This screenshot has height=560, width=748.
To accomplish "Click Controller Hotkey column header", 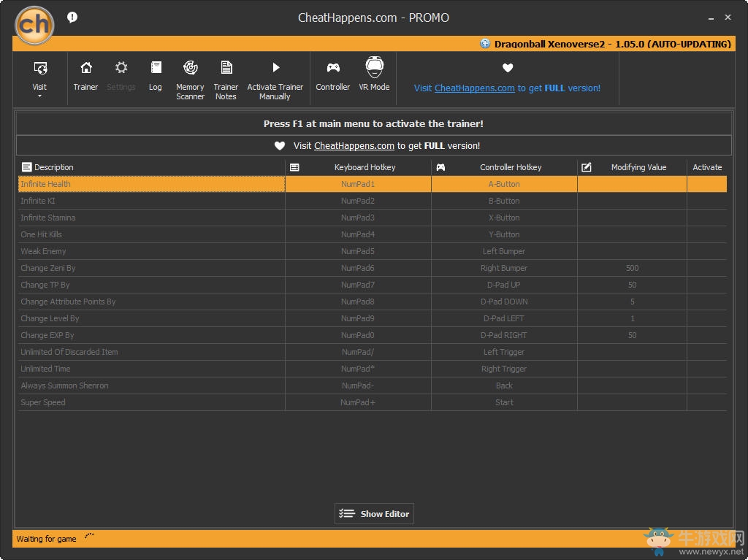I will coord(511,167).
